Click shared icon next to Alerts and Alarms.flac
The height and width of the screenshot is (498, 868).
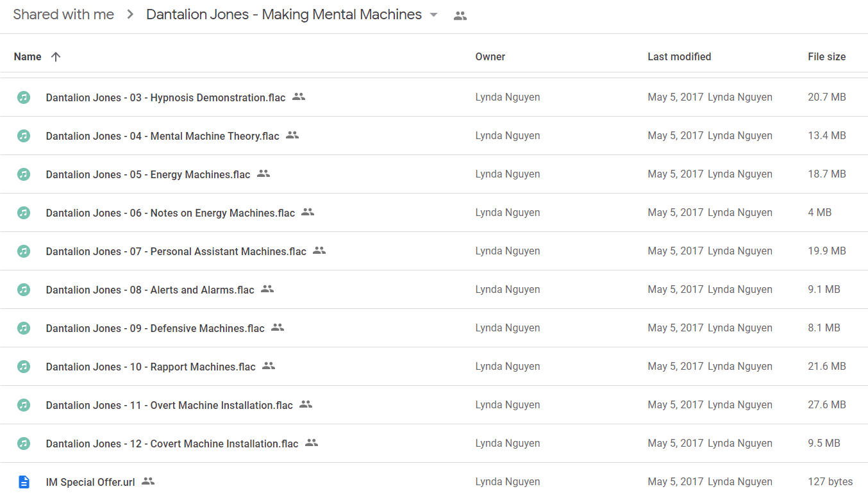tap(267, 289)
